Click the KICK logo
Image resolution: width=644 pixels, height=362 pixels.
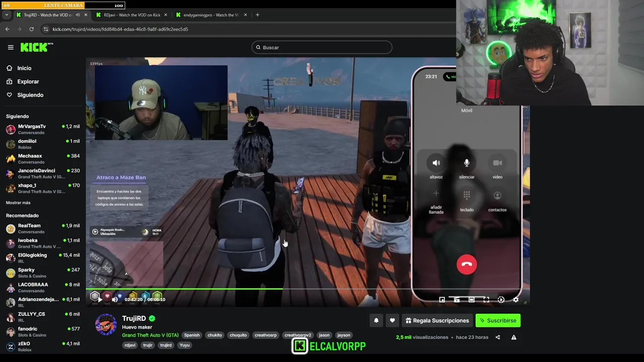[x=37, y=47]
